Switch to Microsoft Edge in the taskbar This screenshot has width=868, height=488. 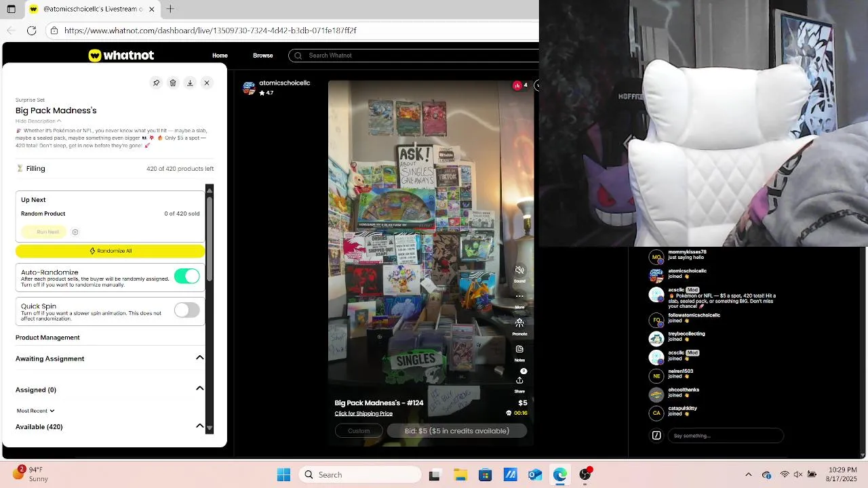560,475
